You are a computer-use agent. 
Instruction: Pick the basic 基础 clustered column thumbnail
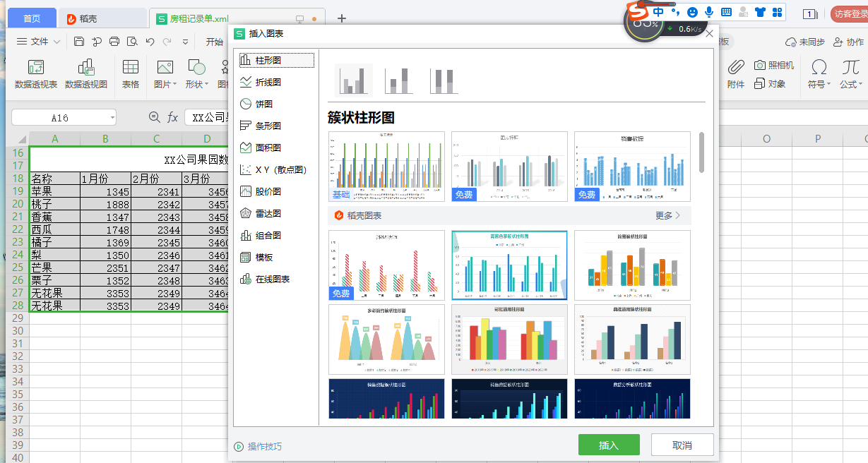tap(386, 167)
